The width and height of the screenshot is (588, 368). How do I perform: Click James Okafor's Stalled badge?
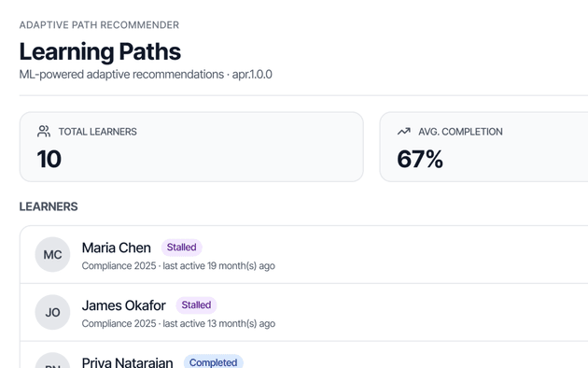(x=196, y=305)
